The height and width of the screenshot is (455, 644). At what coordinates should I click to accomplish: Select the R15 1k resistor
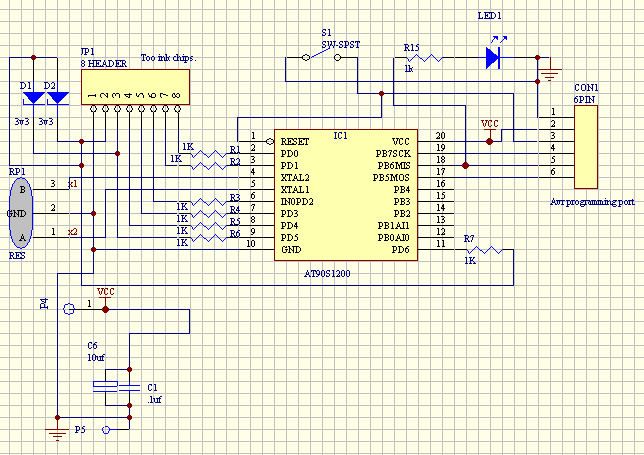pyautogui.click(x=424, y=58)
